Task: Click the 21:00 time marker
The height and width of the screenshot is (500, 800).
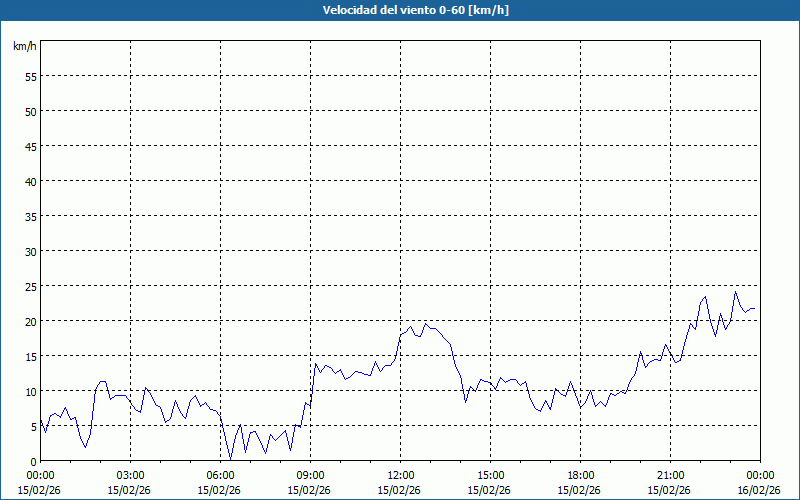Action: pyautogui.click(x=670, y=475)
